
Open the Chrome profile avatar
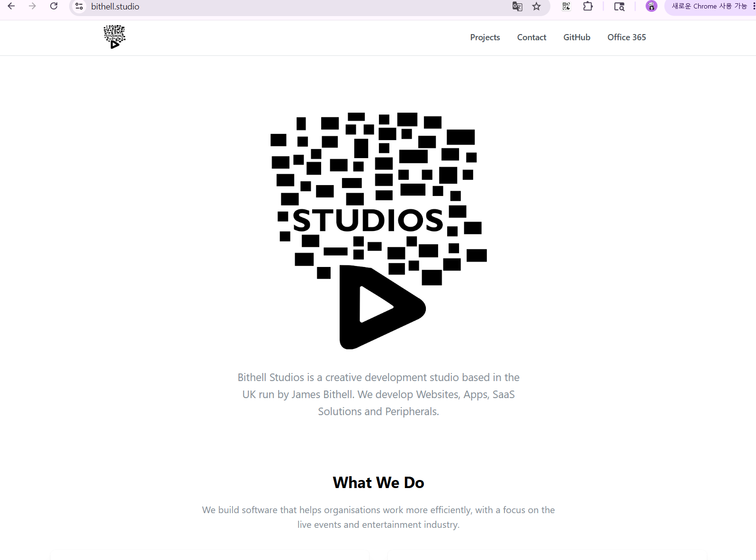point(651,6)
